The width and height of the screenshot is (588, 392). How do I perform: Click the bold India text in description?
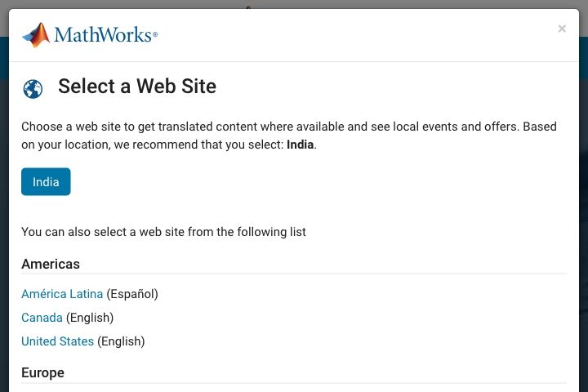click(300, 145)
